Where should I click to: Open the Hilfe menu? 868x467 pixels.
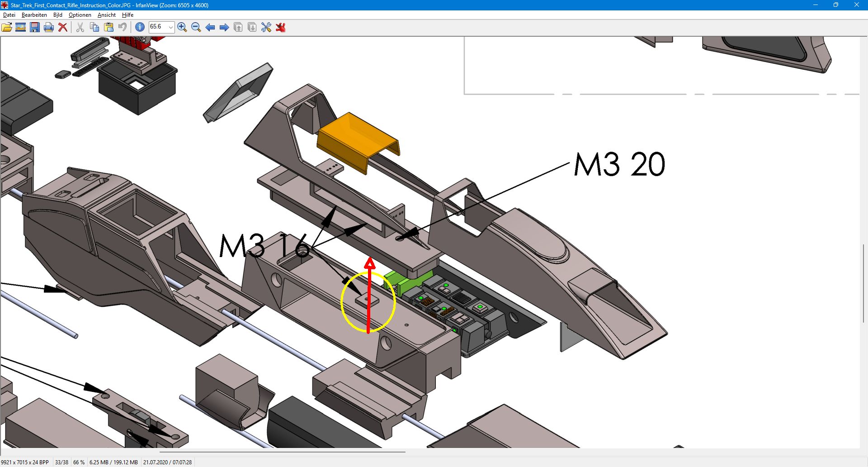click(128, 15)
